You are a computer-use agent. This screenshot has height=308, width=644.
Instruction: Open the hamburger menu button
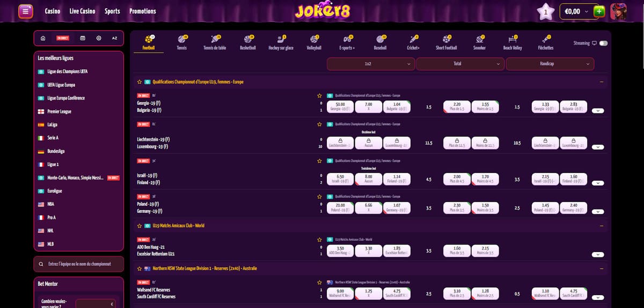[25, 11]
